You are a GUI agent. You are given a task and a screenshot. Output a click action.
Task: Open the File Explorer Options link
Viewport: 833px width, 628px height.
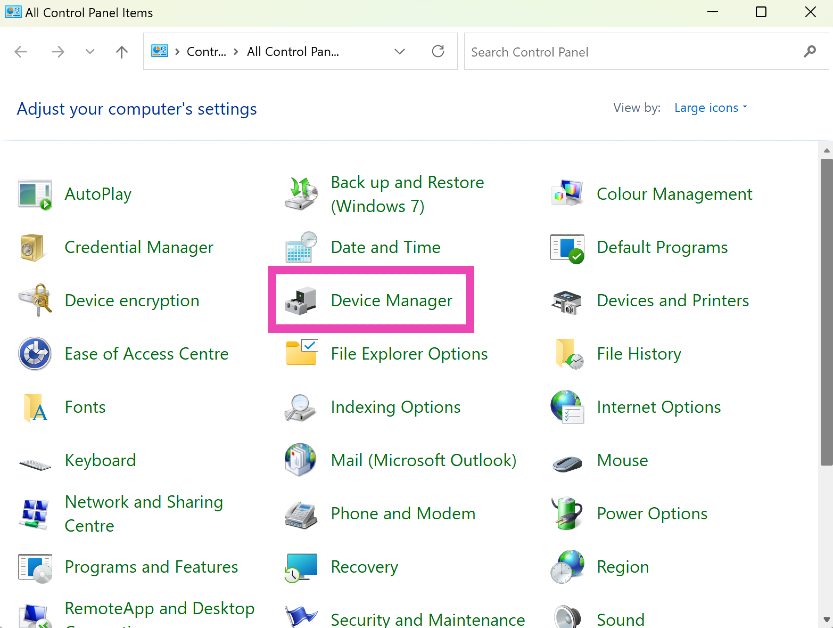click(409, 354)
